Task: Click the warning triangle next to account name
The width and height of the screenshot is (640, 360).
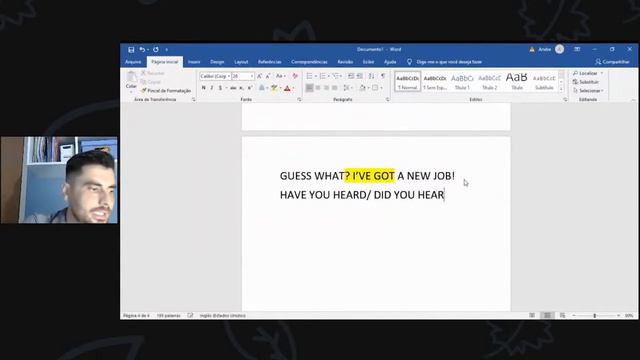Action: pos(532,49)
